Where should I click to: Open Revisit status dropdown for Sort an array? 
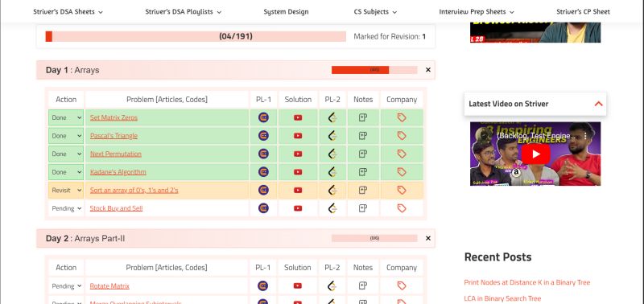(x=66, y=191)
